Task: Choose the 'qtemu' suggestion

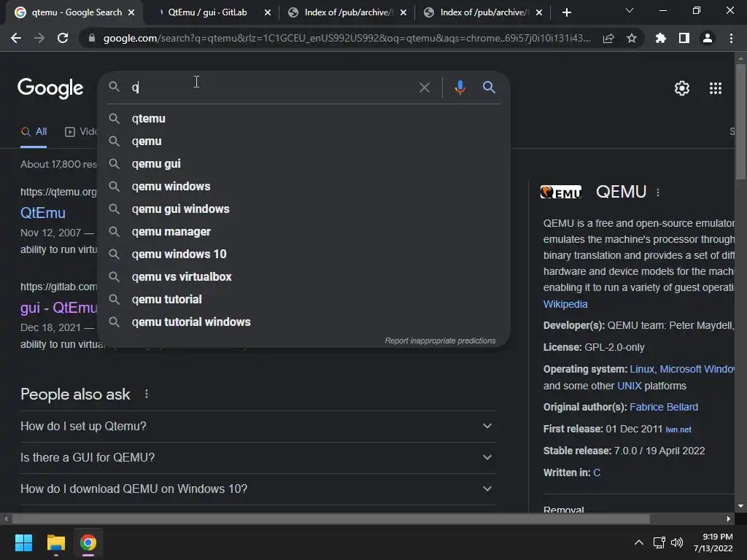Action: click(x=304, y=119)
